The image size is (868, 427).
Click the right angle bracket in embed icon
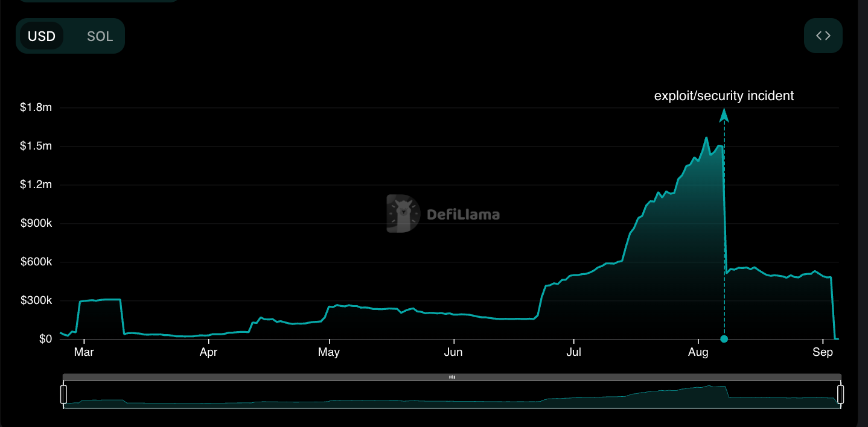coord(827,36)
